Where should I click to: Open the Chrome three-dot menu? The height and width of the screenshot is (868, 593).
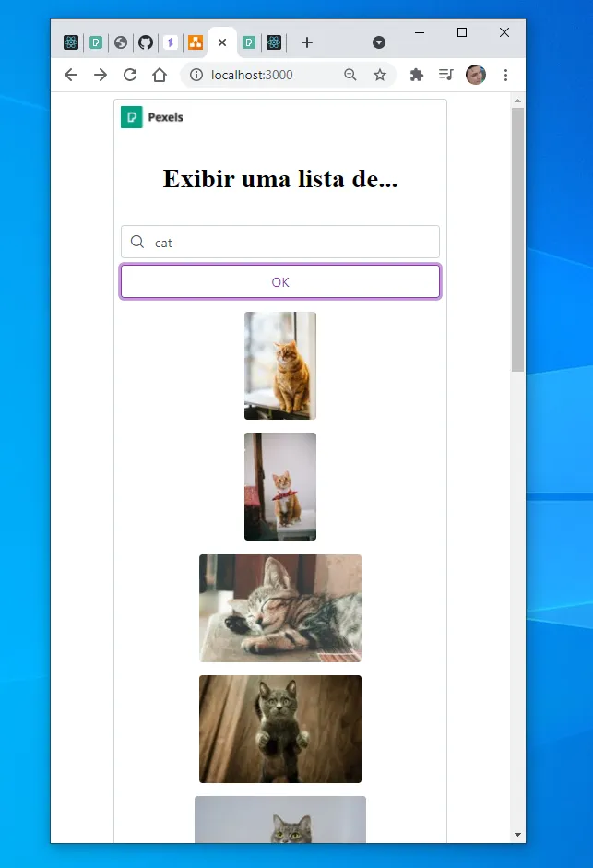(505, 75)
